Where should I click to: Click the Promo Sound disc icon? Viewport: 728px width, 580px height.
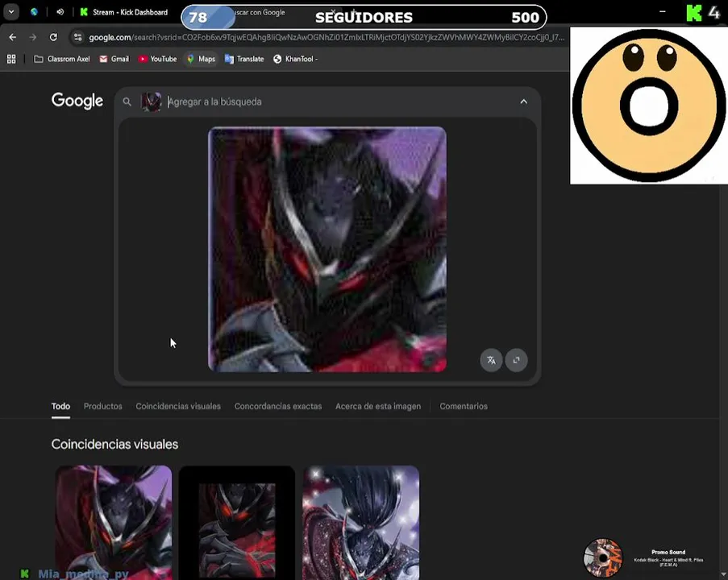tap(603, 557)
